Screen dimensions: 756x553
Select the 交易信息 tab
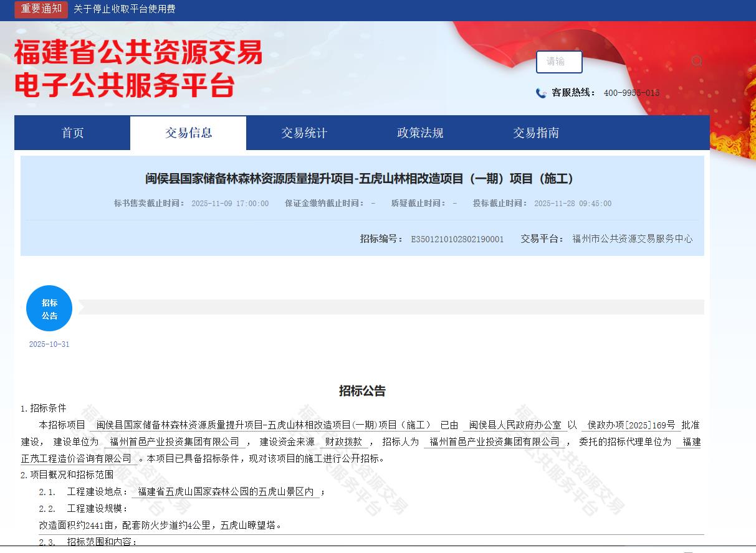pos(188,133)
